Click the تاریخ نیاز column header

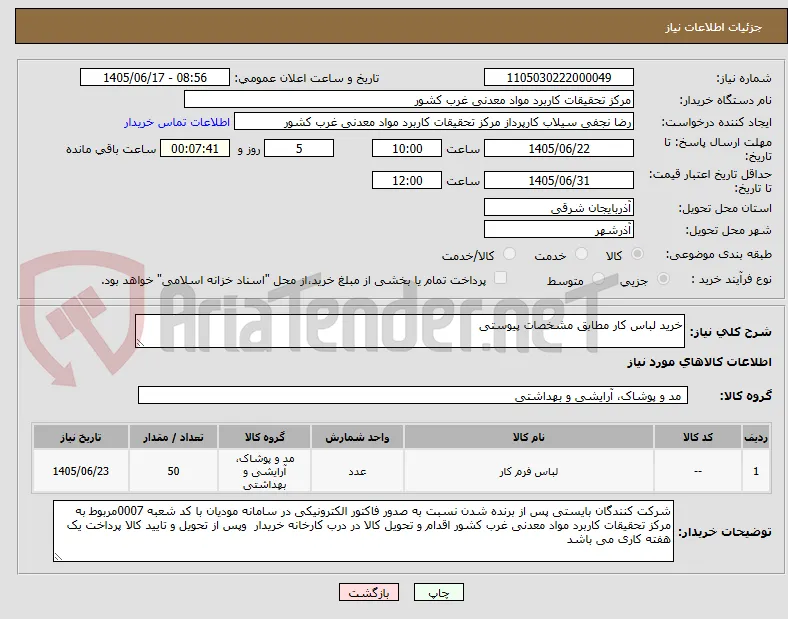[x=81, y=437]
